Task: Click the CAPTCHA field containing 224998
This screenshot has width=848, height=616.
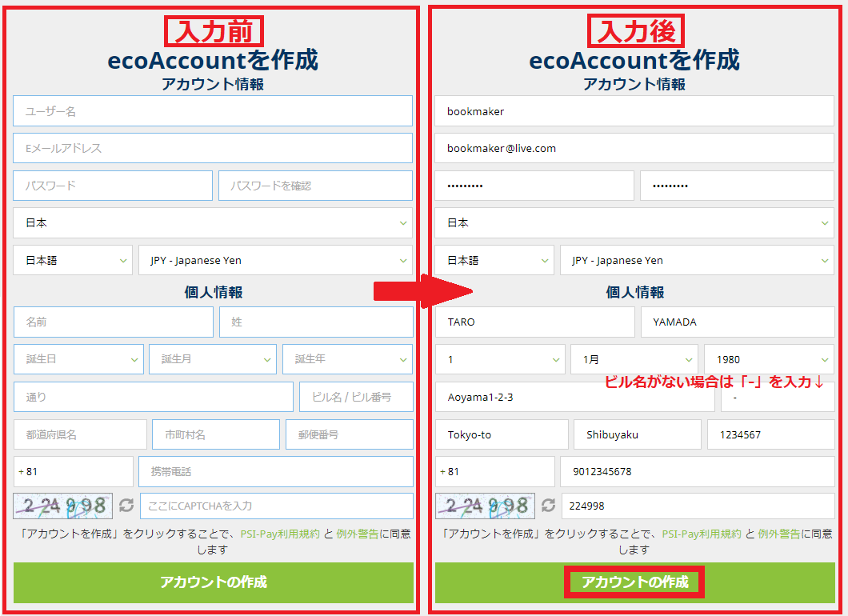Action: [x=698, y=506]
